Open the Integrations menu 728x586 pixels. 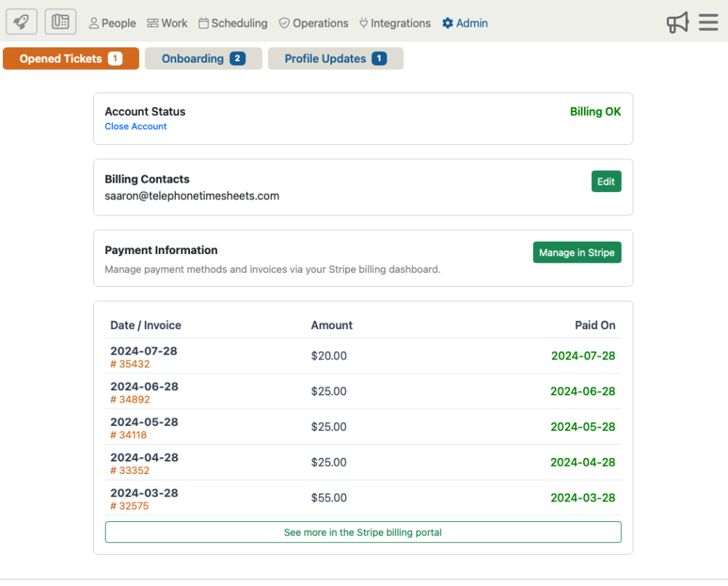click(395, 23)
